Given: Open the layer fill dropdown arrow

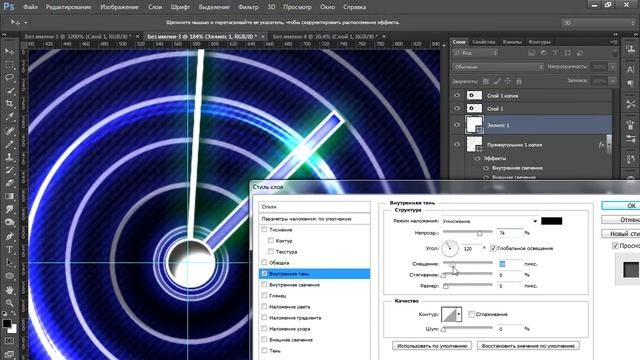Looking at the screenshot, I should pyautogui.click(x=612, y=81).
